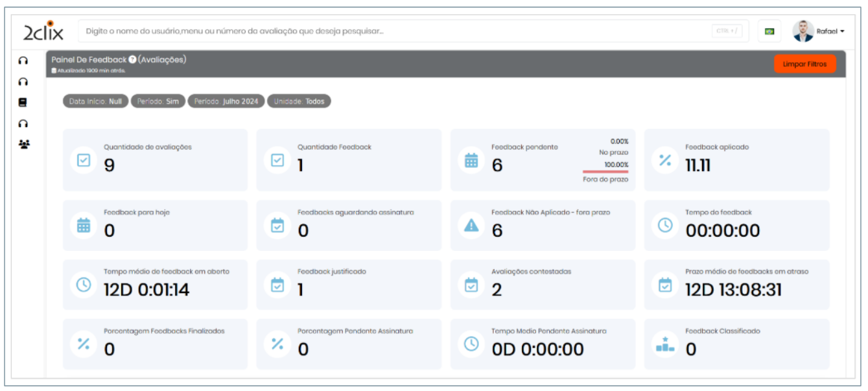The image size is (868, 391).
Task: Click the red Fora do prazo progress bar
Action: pyautogui.click(x=605, y=172)
